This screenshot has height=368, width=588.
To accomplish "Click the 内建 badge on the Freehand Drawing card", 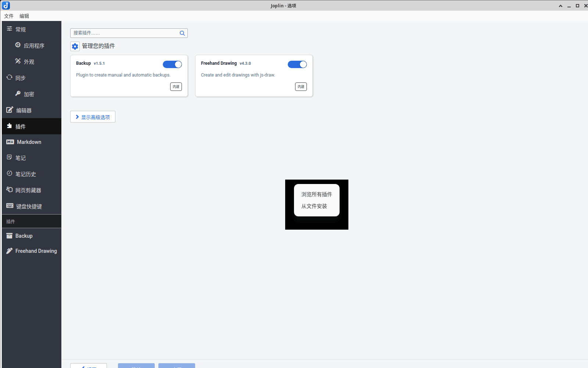I will click(x=301, y=86).
